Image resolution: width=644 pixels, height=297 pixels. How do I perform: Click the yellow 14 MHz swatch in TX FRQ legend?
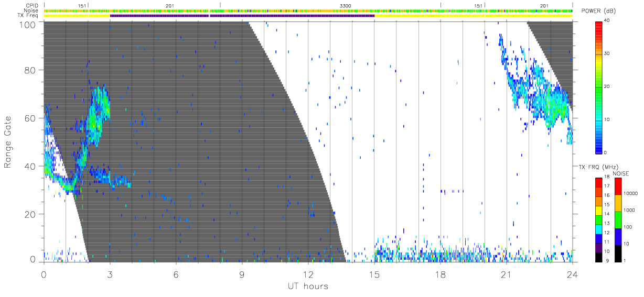coord(599,211)
